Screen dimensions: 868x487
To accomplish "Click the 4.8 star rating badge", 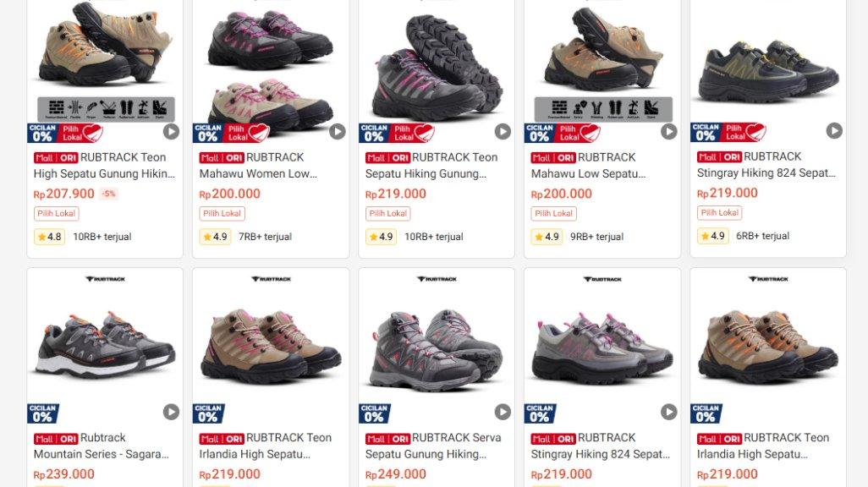I will pyautogui.click(x=49, y=237).
